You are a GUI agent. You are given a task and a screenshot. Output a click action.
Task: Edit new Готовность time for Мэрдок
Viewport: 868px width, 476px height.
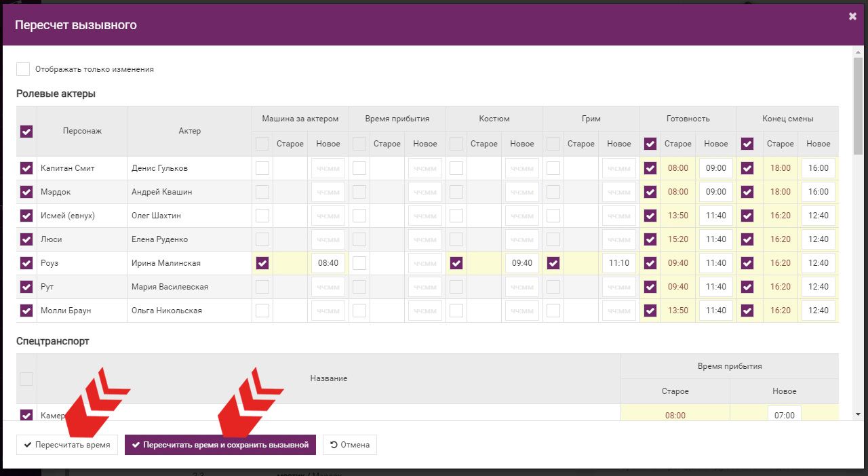click(715, 192)
